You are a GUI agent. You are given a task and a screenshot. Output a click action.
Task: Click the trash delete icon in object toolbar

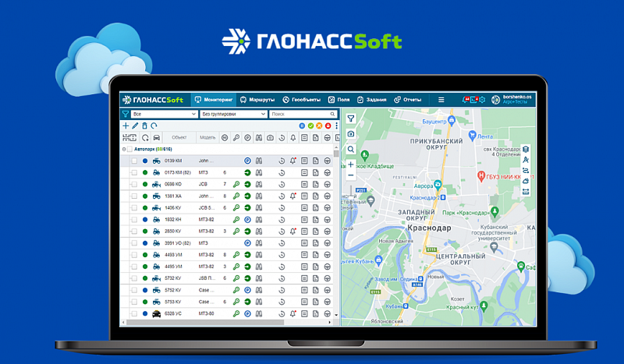tap(144, 125)
